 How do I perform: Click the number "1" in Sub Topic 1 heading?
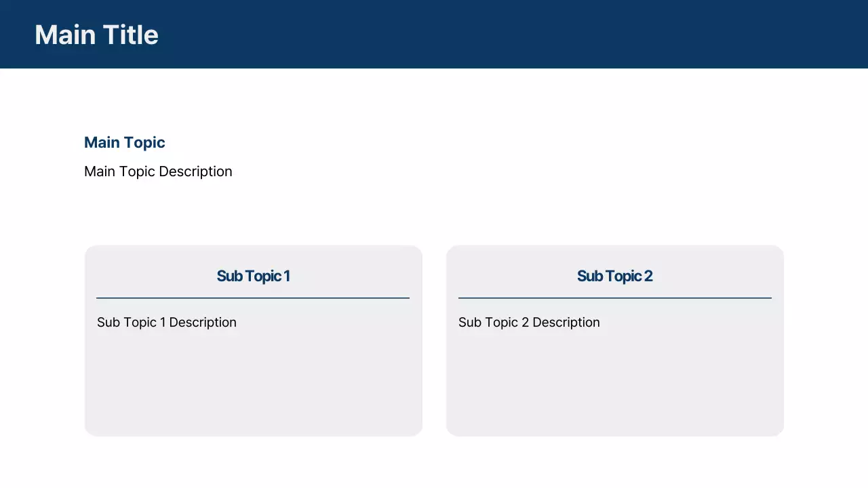click(287, 276)
